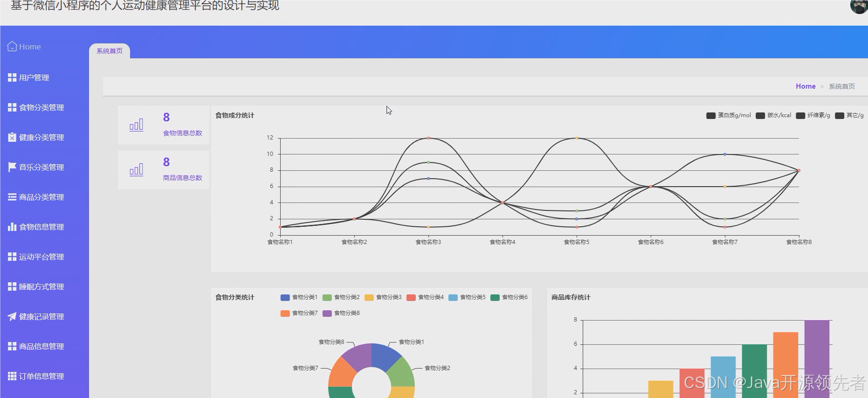Click the 食物名称3 peak point at 12
The width and height of the screenshot is (868, 398).
428,138
